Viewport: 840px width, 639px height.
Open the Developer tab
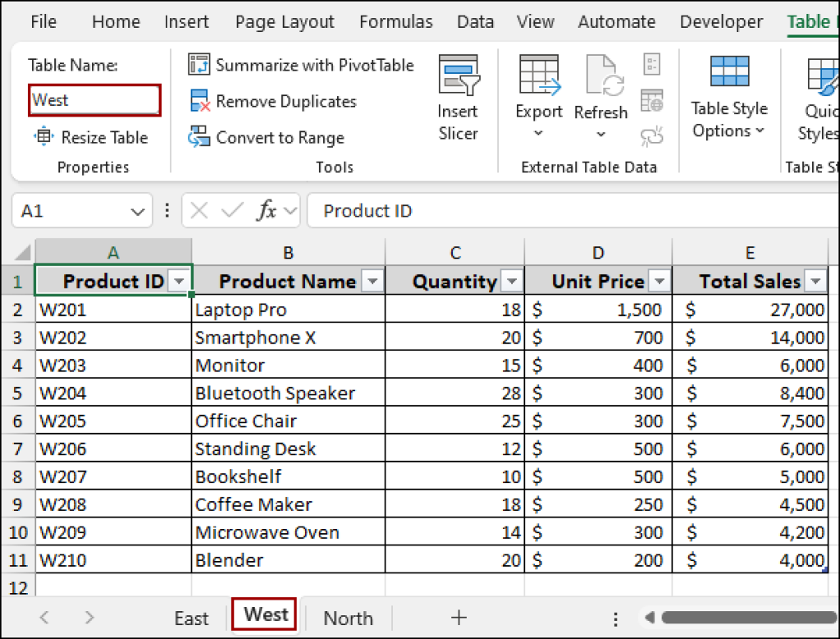click(721, 22)
